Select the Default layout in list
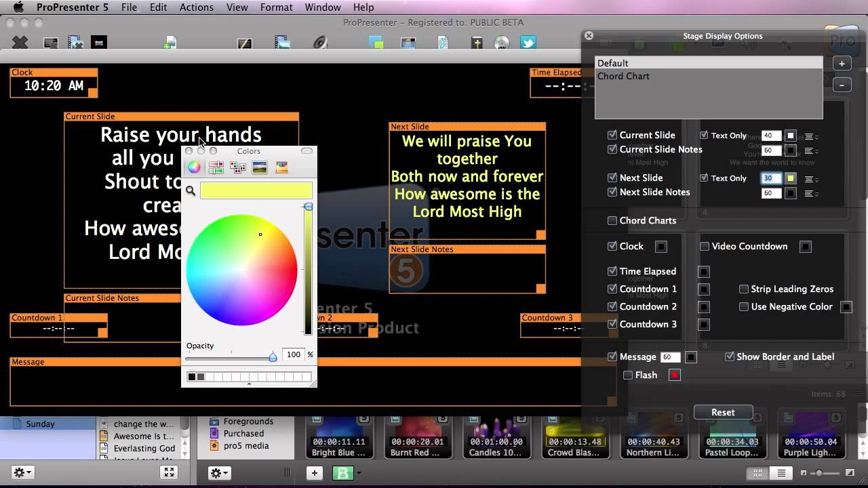 [x=709, y=63]
